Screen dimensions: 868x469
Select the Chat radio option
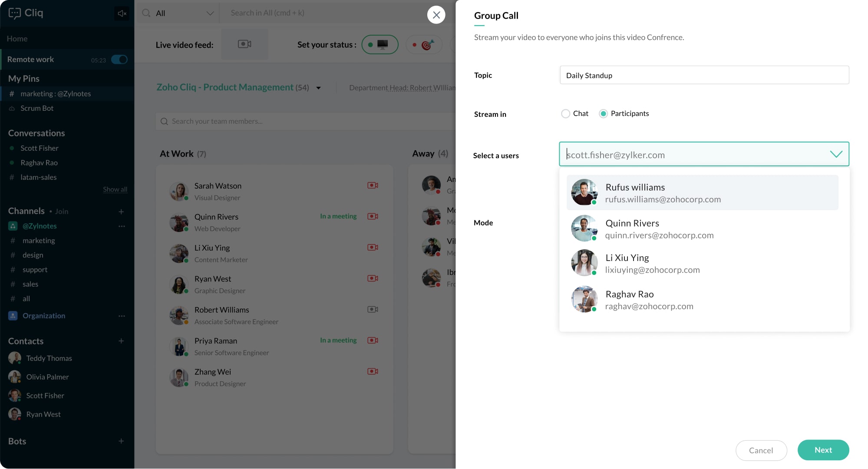tap(565, 114)
